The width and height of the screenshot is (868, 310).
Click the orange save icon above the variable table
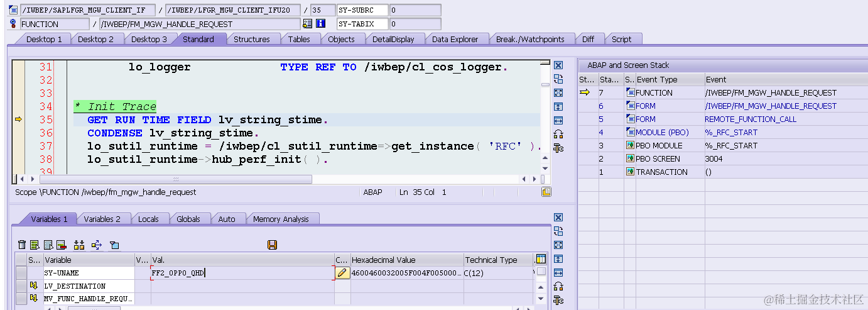coord(273,245)
